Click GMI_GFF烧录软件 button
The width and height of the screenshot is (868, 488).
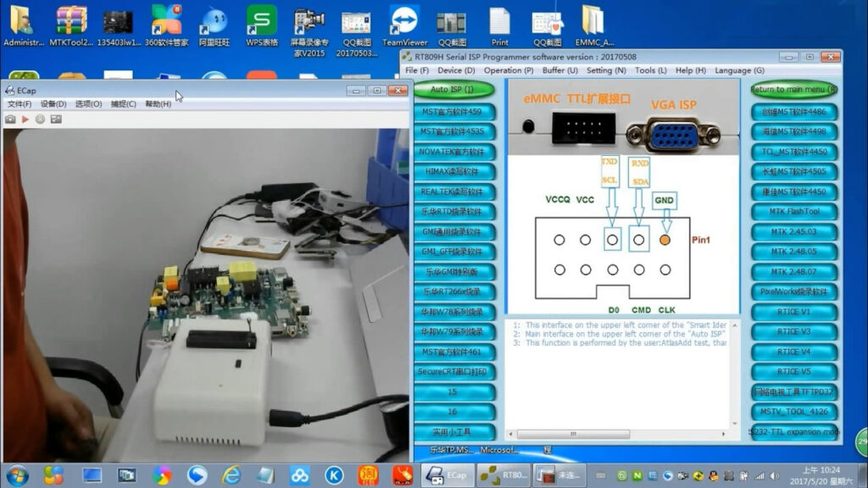(453, 252)
